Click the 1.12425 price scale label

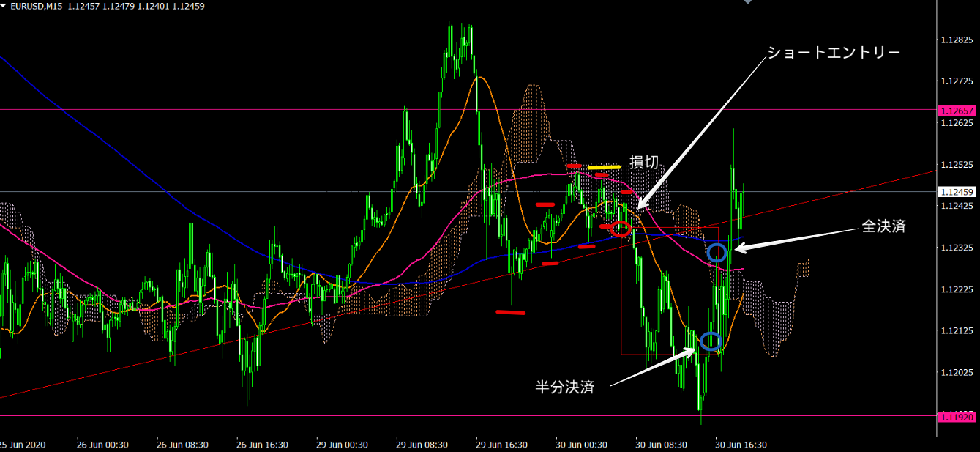coord(956,207)
